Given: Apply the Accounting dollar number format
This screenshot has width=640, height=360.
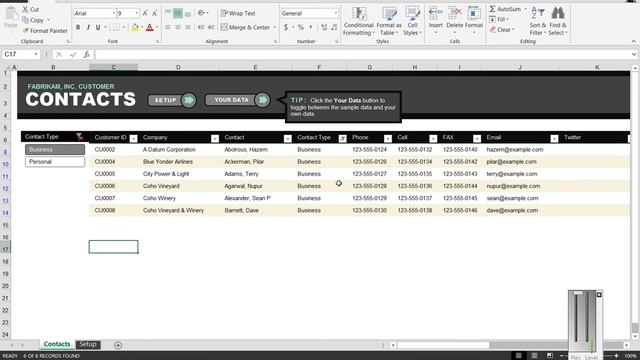Looking at the screenshot, I should (x=286, y=27).
